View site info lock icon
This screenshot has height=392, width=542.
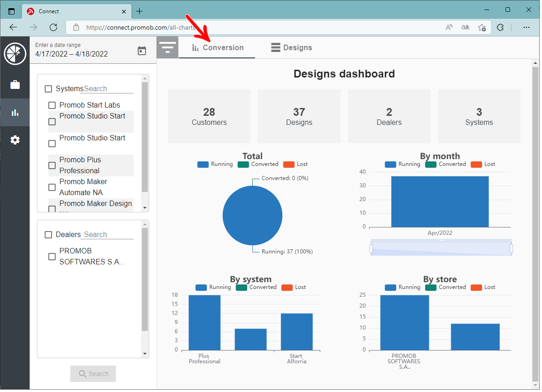point(76,27)
